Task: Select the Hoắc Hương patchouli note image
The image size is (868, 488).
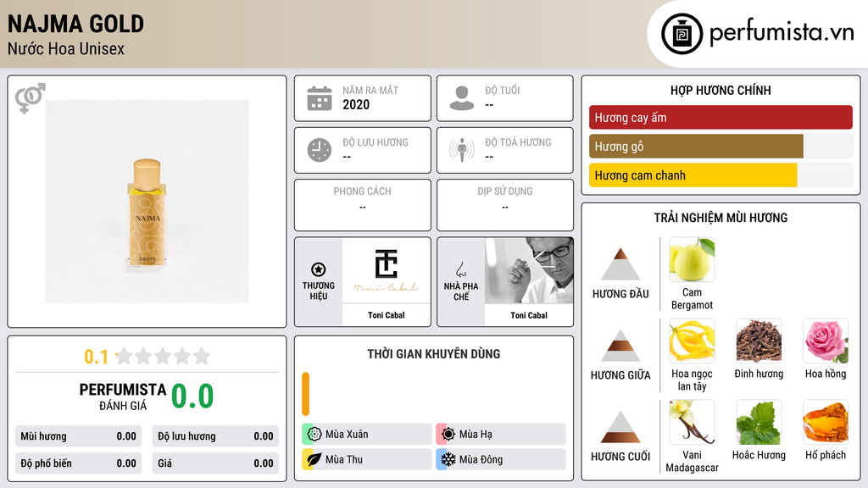Action: coord(759,422)
